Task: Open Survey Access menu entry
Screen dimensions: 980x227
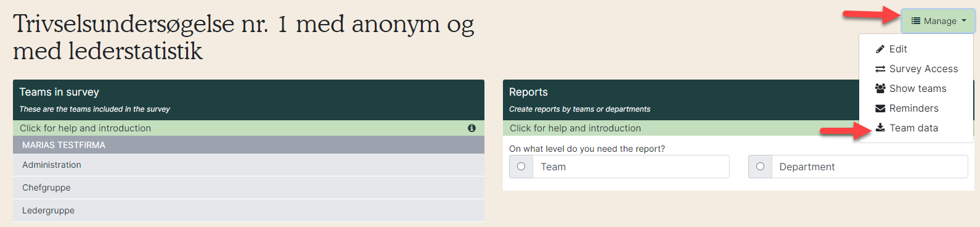Action: [x=916, y=68]
